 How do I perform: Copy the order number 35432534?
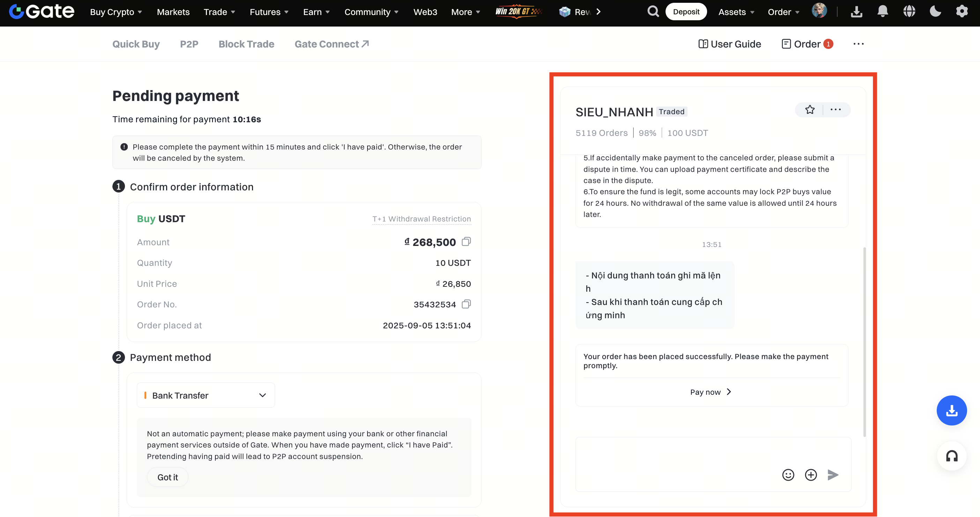pos(466,304)
